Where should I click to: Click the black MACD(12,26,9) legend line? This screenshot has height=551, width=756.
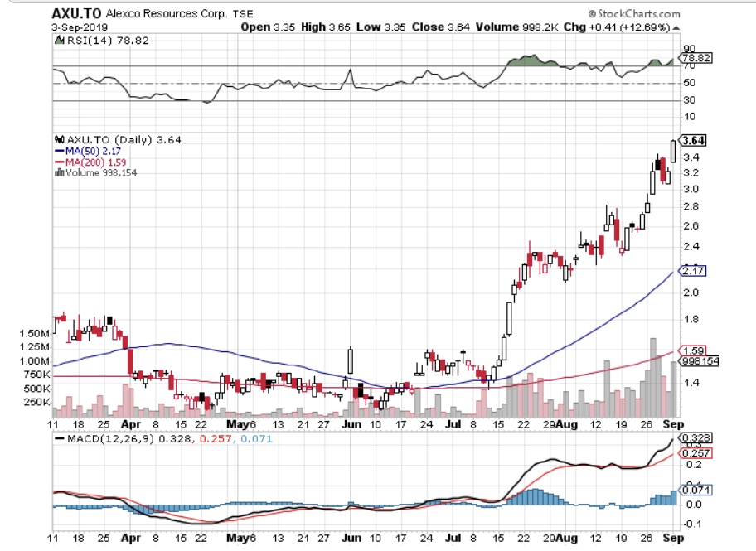coord(60,438)
